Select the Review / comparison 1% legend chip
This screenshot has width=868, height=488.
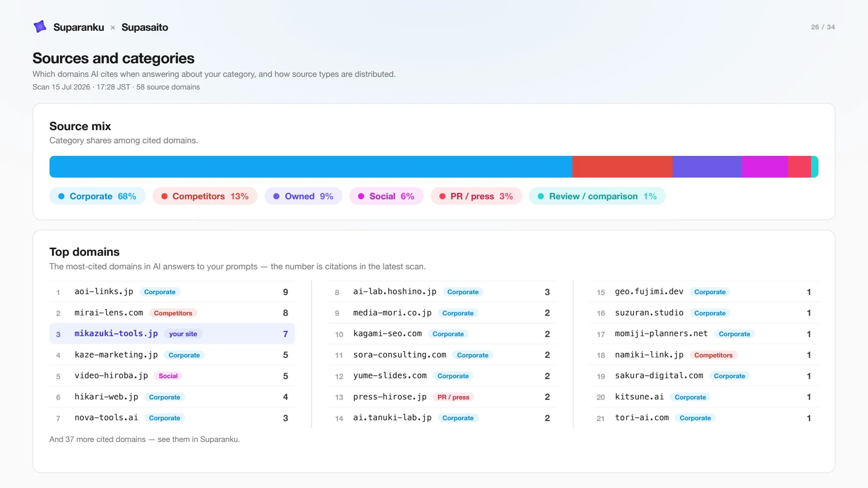pos(597,196)
